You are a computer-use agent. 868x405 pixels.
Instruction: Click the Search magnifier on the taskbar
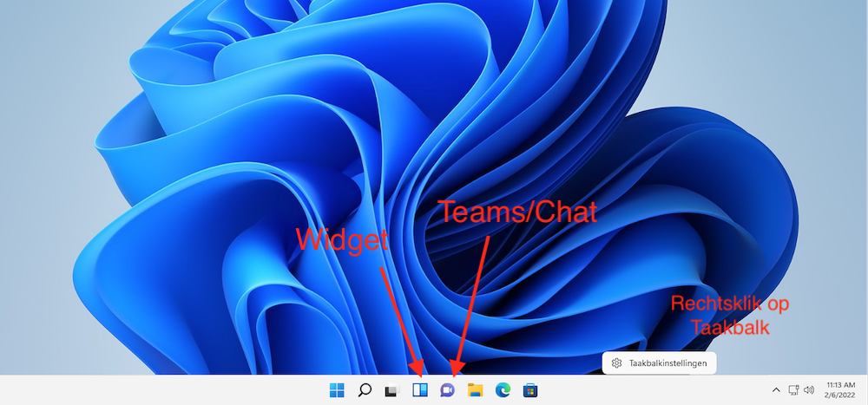[x=365, y=390]
